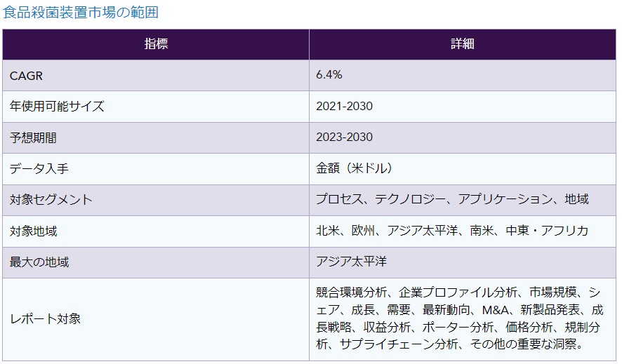Select the 2023-2030 forecast value
This screenshot has width=622, height=364.
click(345, 137)
